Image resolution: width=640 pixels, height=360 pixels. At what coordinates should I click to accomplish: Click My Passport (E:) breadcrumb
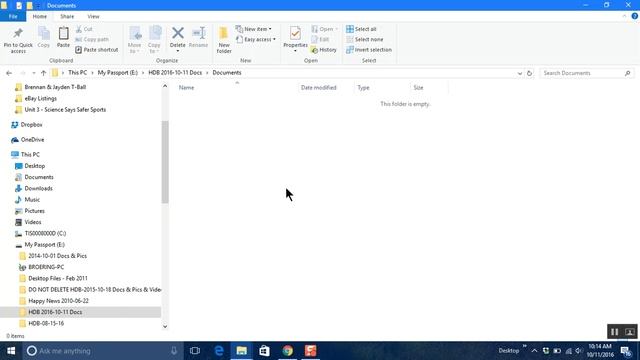[118, 73]
